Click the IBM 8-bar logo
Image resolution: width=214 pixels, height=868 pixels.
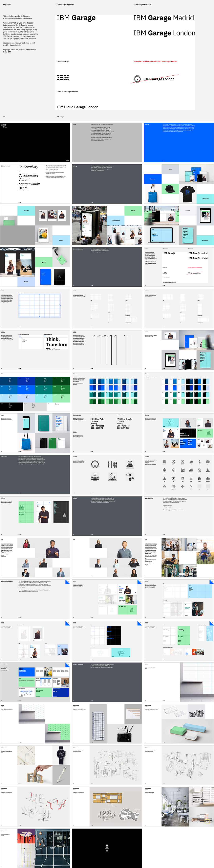click(x=63, y=78)
